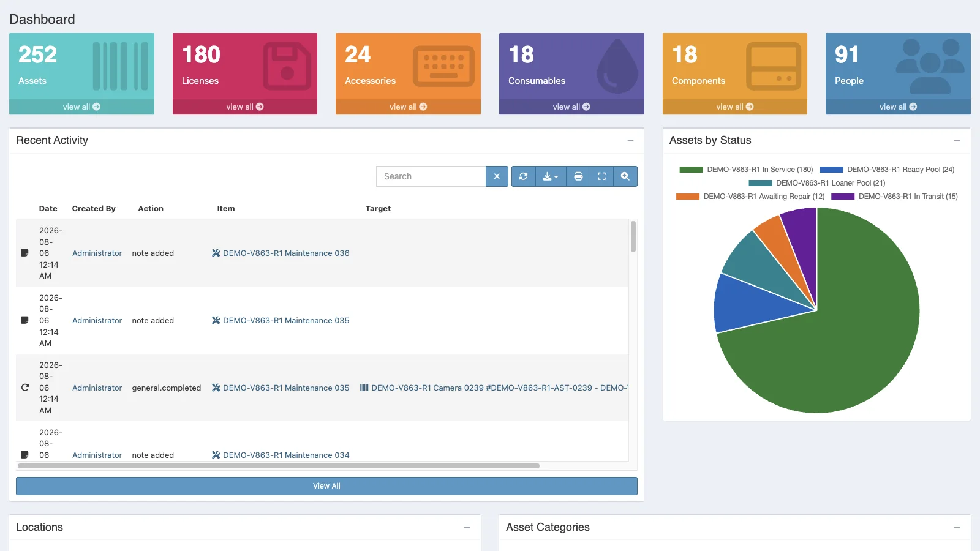Open the export download dropdown
The image size is (980, 551).
551,176
